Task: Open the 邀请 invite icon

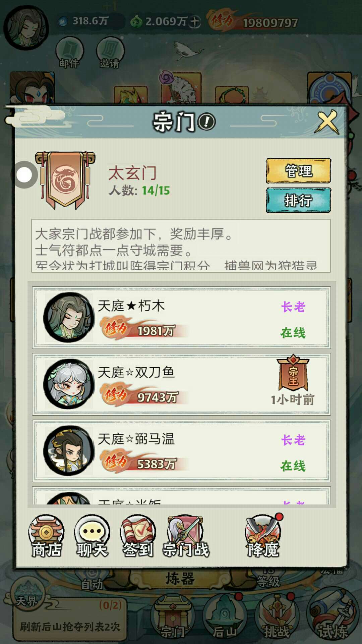Action: click(x=110, y=53)
